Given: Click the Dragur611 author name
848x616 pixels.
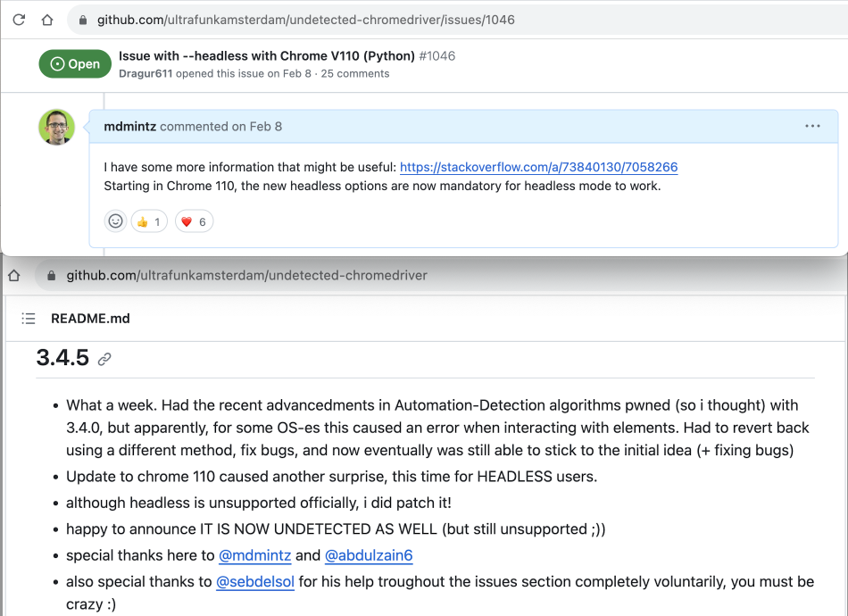Looking at the screenshot, I should (x=145, y=73).
